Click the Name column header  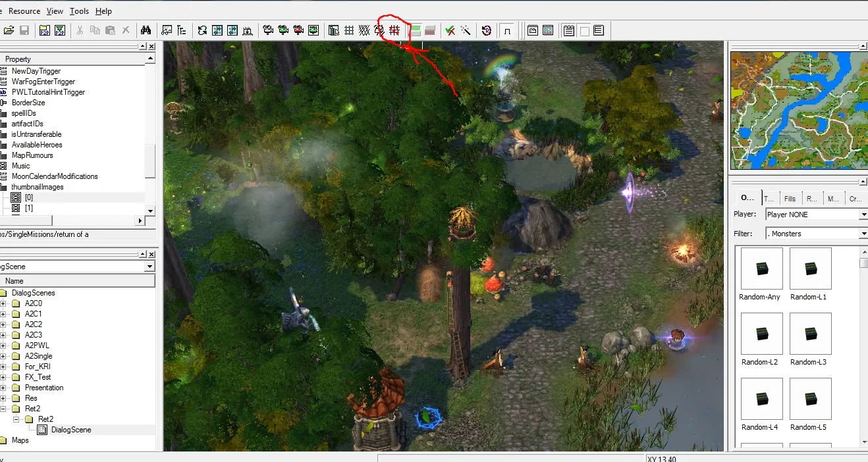pyautogui.click(x=78, y=281)
